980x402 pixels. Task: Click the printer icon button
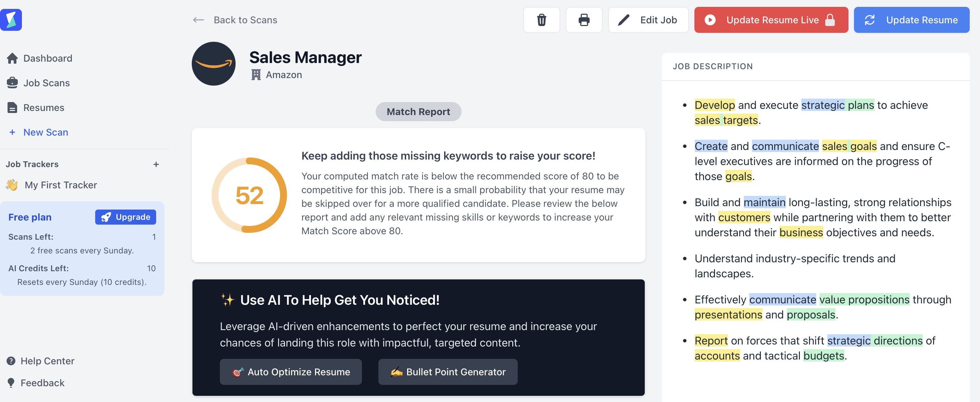(583, 20)
